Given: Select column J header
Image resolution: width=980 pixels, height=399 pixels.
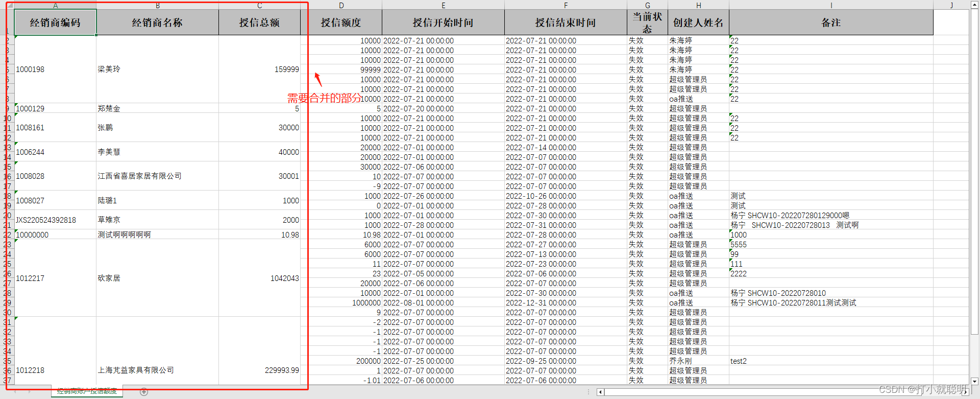Looking at the screenshot, I should click(x=951, y=6).
